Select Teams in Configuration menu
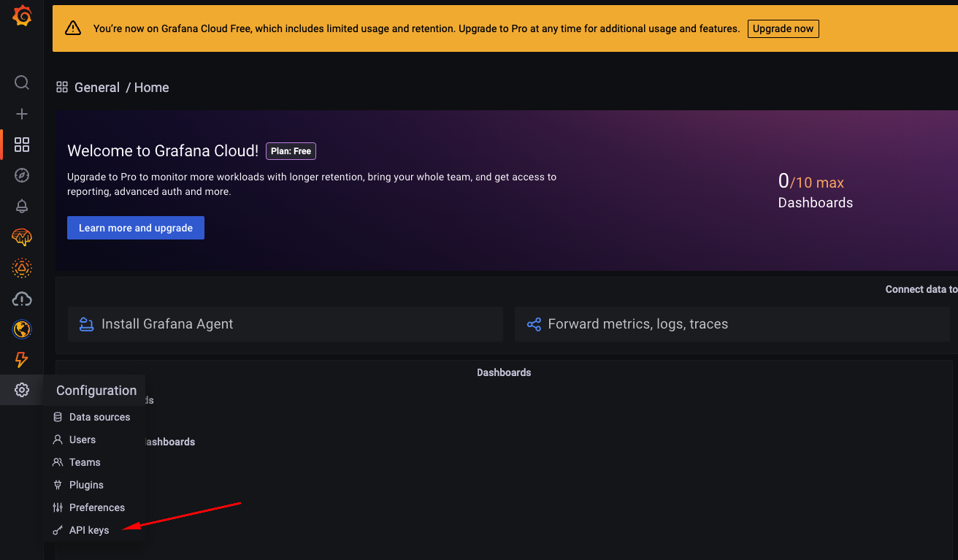This screenshot has width=958, height=560. pyautogui.click(x=93, y=462)
